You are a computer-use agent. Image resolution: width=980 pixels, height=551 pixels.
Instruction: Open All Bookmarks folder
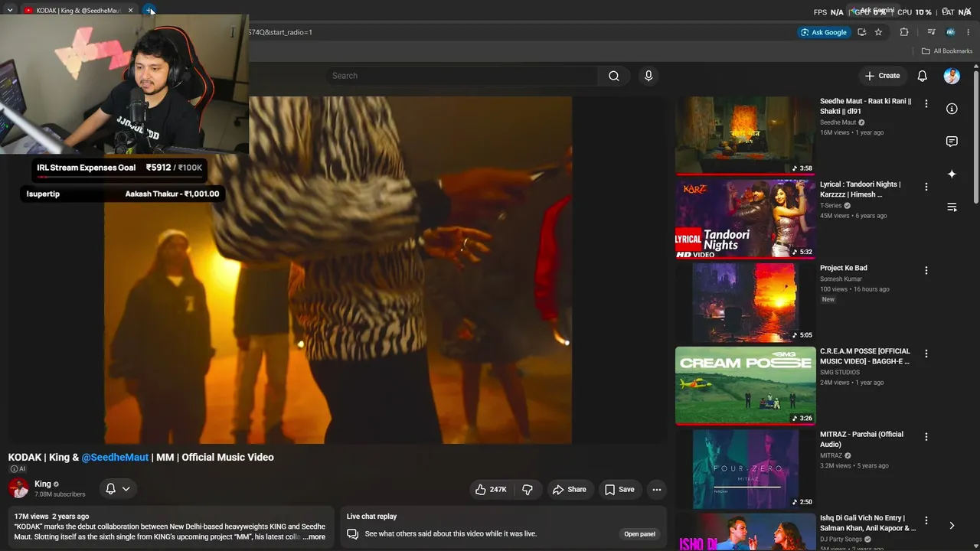coord(947,51)
